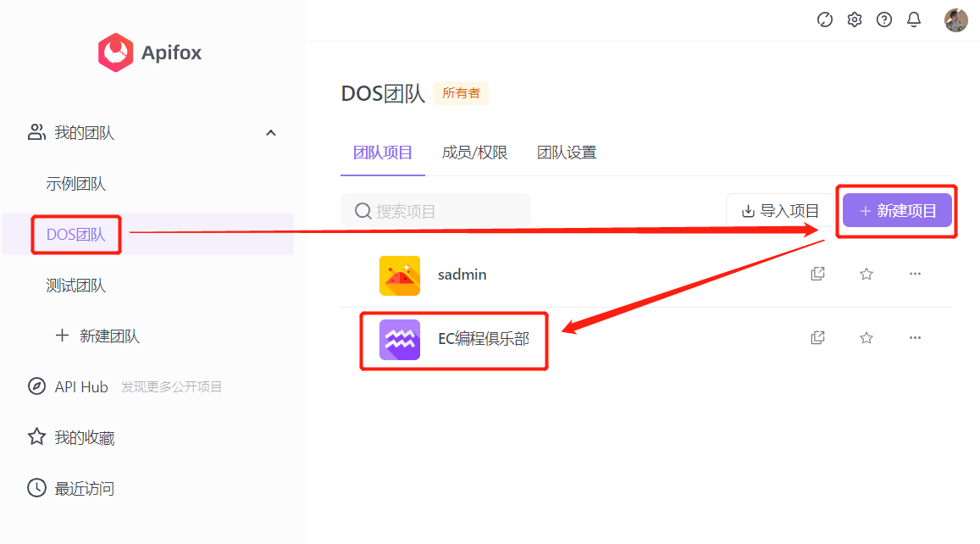The height and width of the screenshot is (544, 980).
Task: Switch to the 团队设置 tab
Action: click(x=567, y=153)
